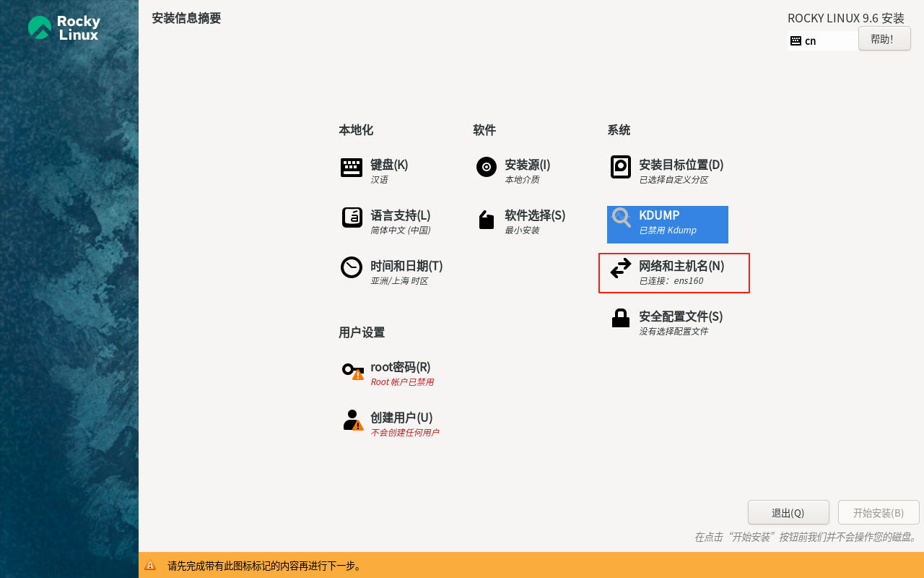Open 键盘(K) keyboard settings
The width and height of the screenshot is (924, 578).
tap(389, 165)
